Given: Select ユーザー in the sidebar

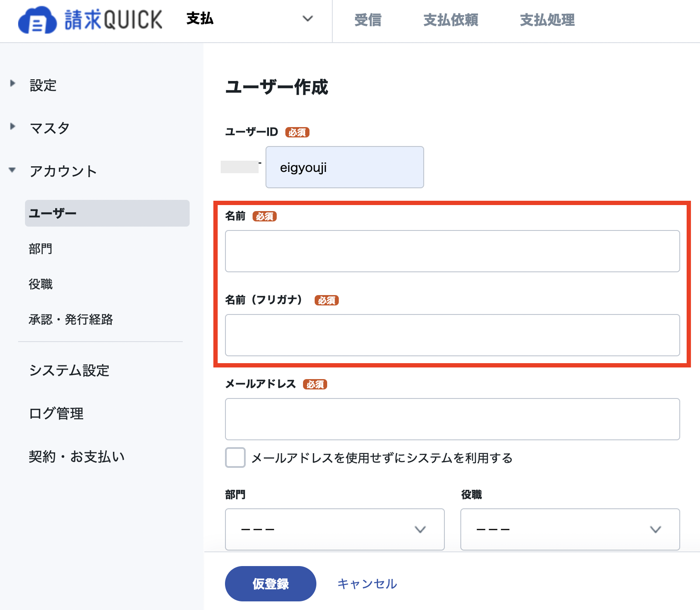Looking at the screenshot, I should pyautogui.click(x=107, y=213).
